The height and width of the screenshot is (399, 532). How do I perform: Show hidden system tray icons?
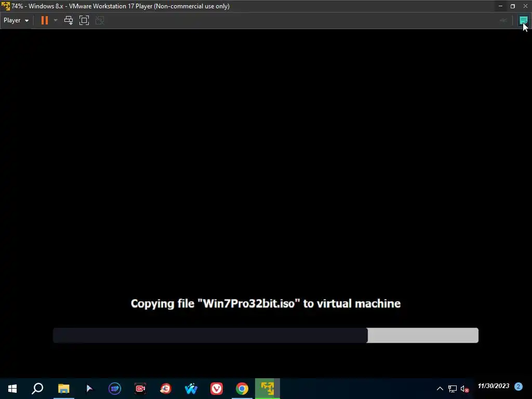click(x=440, y=389)
